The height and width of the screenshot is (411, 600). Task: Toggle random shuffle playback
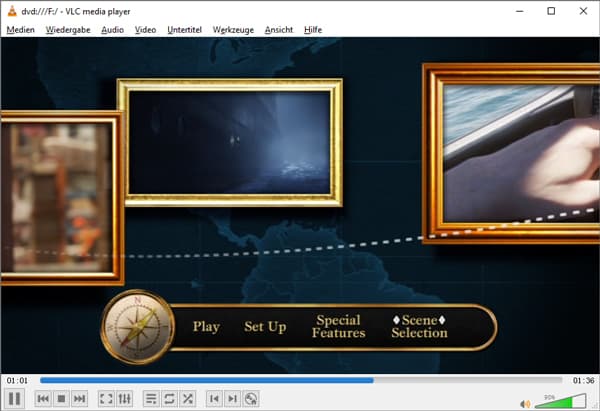coord(188,399)
